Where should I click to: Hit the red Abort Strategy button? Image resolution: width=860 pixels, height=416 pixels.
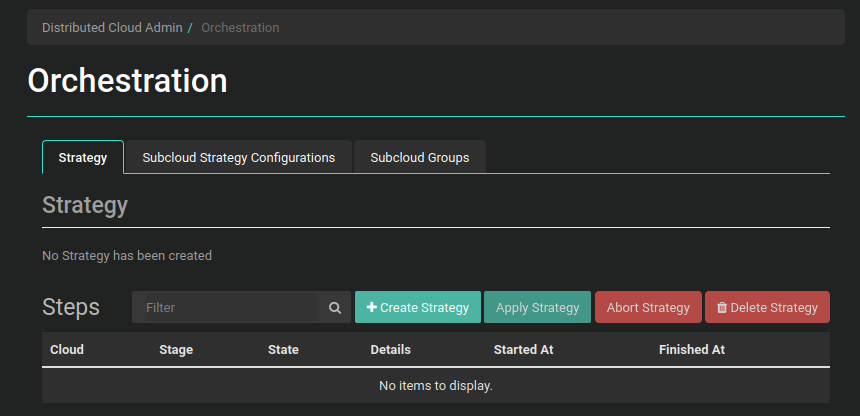click(648, 308)
